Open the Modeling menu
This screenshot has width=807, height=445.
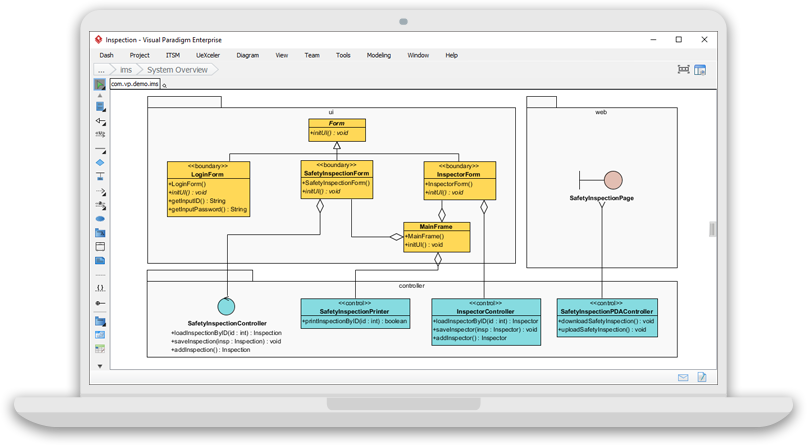click(378, 55)
